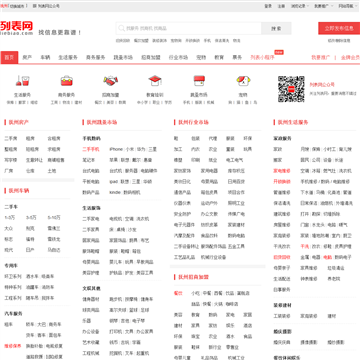Click the 注册 register link

tap(281, 6)
